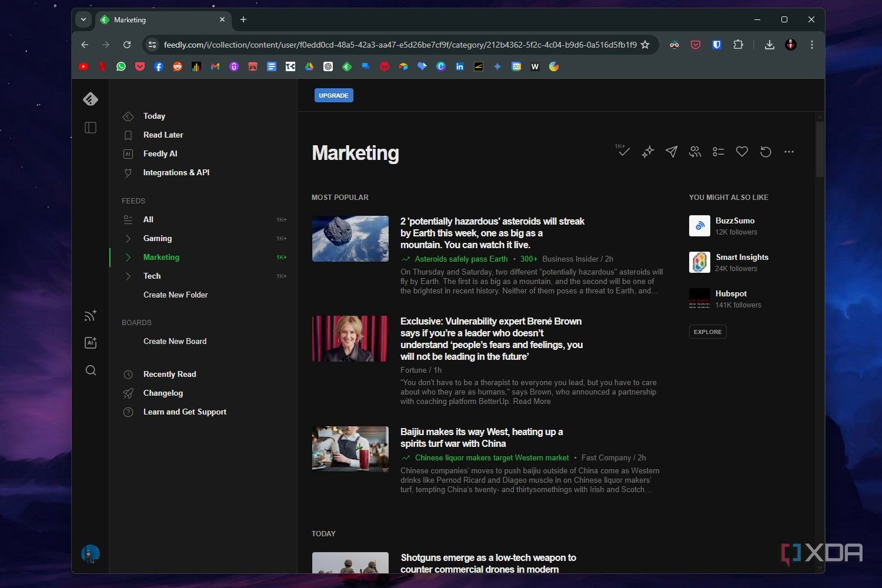Open Read Later
The height and width of the screenshot is (588, 882).
163,135
